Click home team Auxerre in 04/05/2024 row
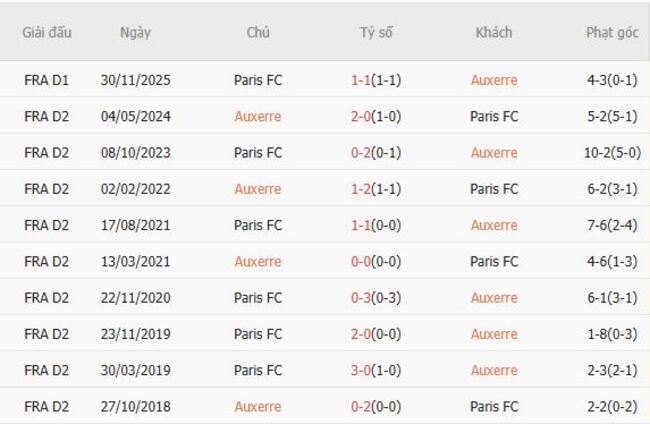650x424 pixels. click(258, 116)
